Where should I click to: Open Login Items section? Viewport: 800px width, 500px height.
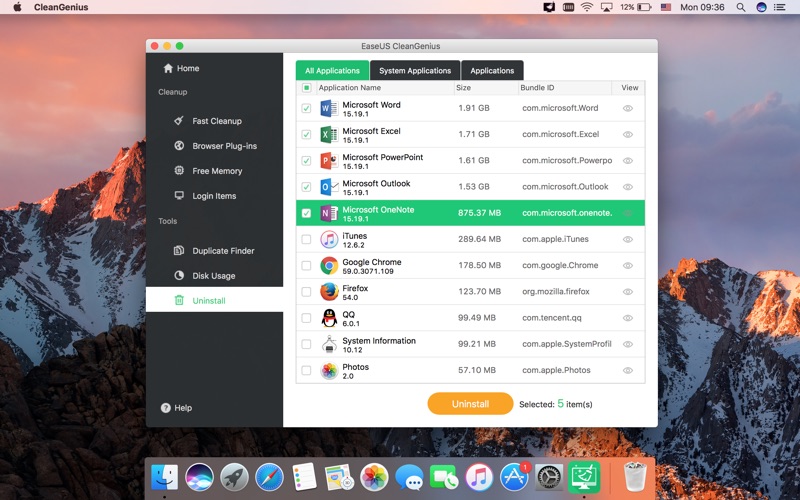[x=205, y=196]
